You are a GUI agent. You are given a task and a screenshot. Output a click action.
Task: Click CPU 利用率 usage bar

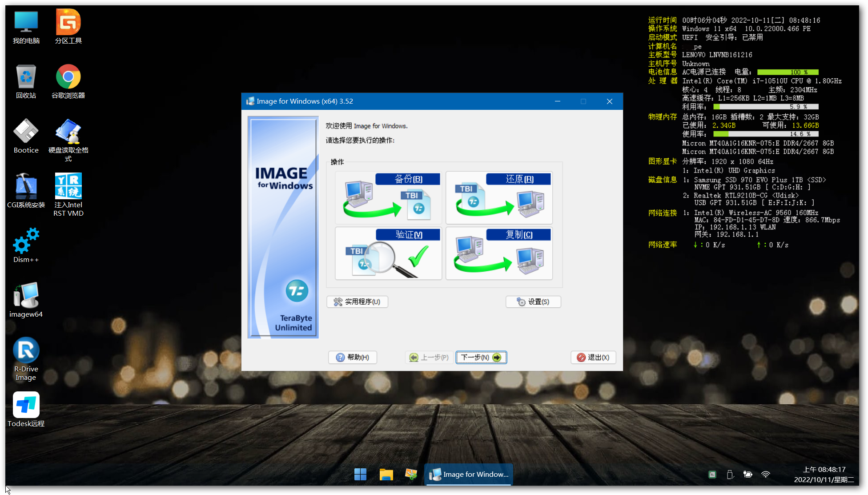766,107
